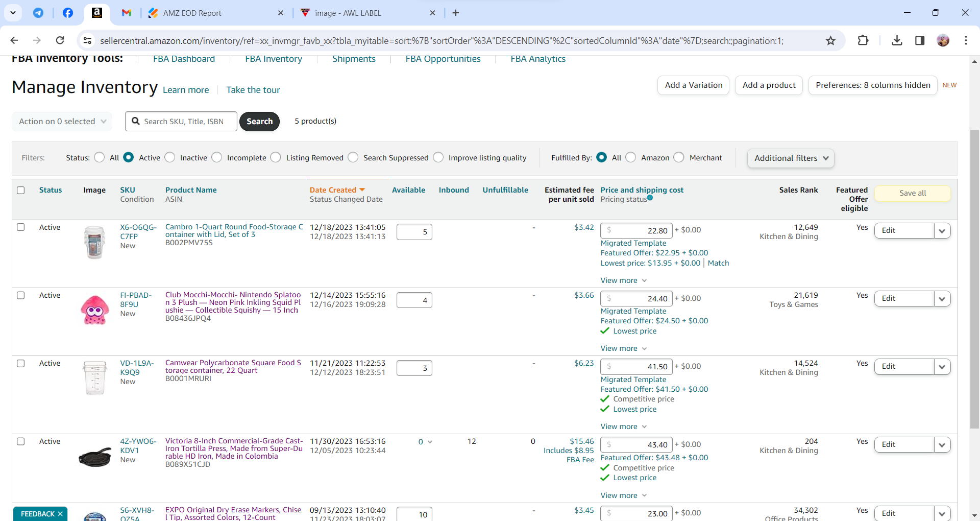Select Fulfilled By Amazon filter
980x521 pixels.
click(x=631, y=157)
